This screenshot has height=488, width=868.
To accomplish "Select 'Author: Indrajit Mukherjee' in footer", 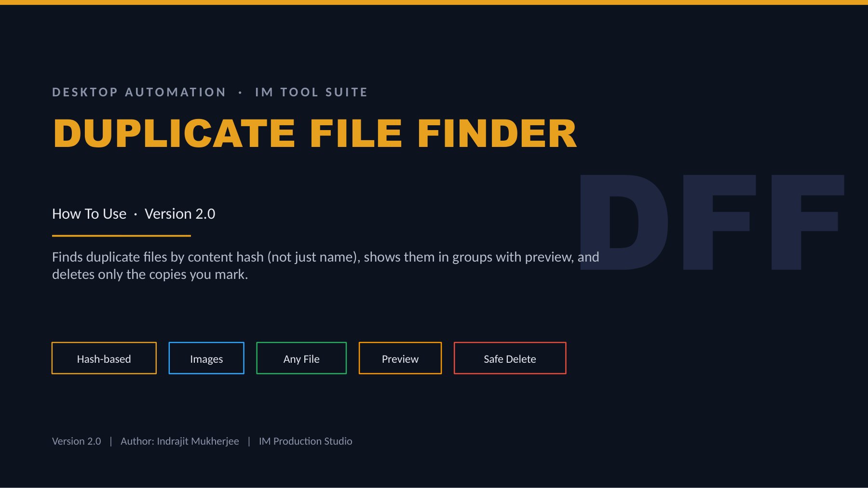I will click(x=180, y=441).
